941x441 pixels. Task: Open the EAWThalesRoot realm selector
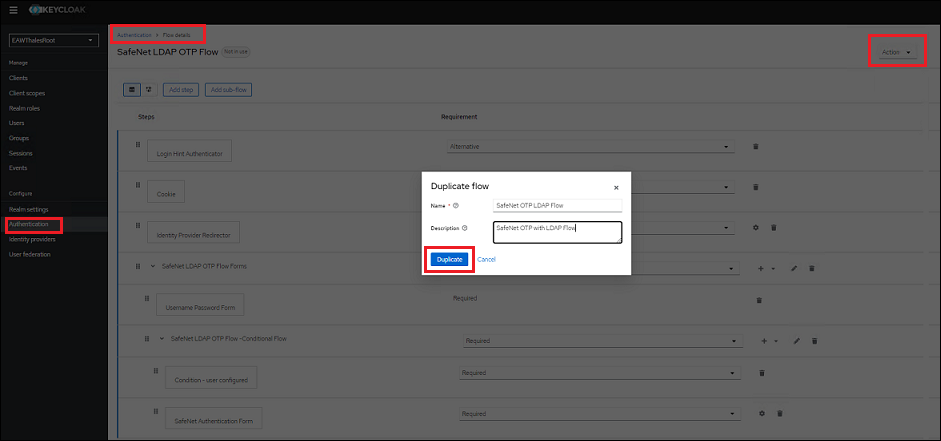[53, 41]
